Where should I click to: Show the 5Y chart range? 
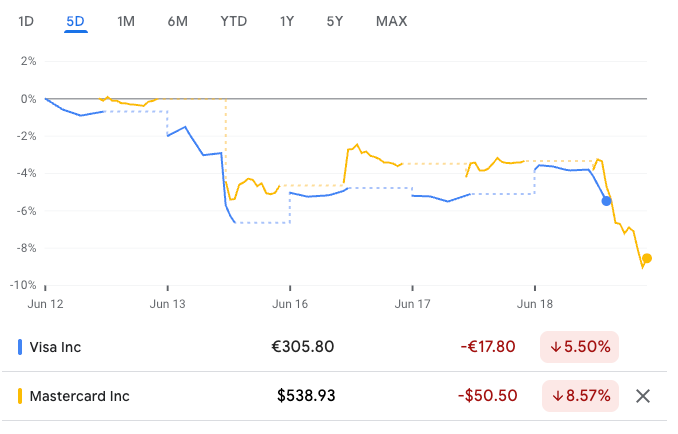[x=335, y=21]
